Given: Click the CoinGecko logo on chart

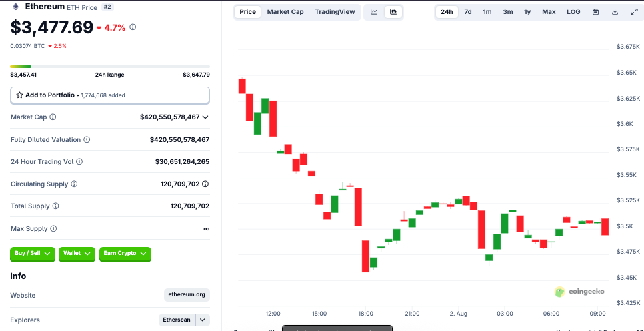Looking at the screenshot, I should pos(579,292).
